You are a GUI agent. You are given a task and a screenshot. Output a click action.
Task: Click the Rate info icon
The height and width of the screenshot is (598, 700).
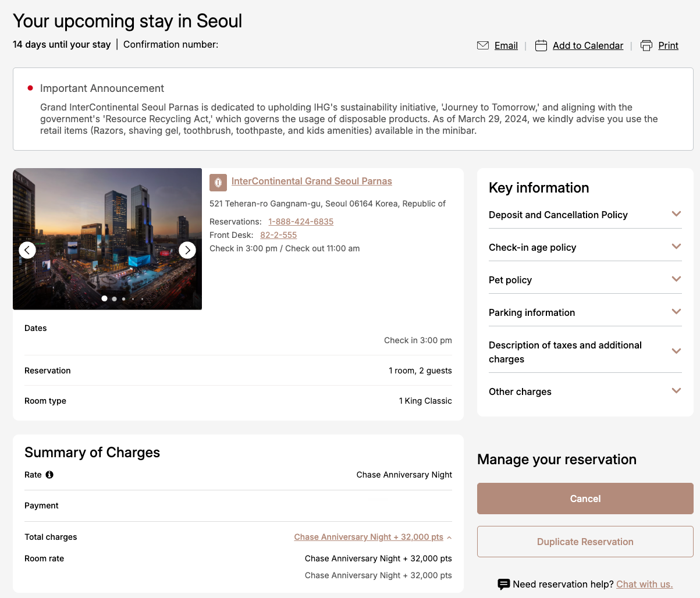49,475
